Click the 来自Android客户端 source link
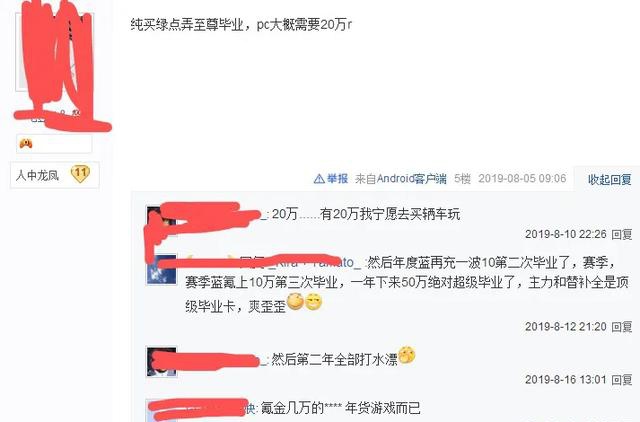The image size is (640, 422). click(x=400, y=178)
